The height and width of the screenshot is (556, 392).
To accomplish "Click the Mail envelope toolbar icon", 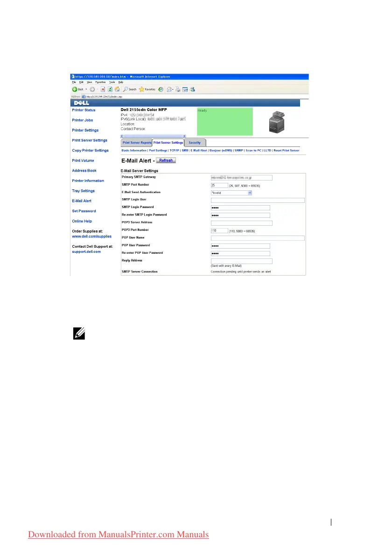I will tap(169, 90).
